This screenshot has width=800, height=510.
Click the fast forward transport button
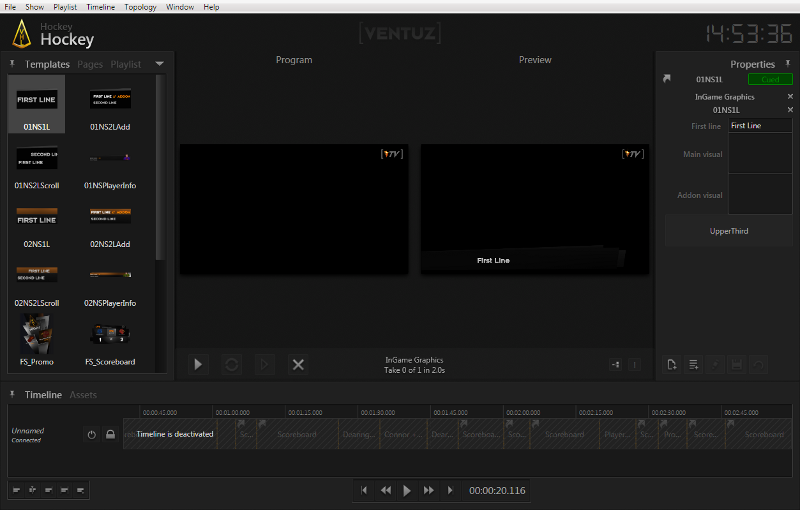pyautogui.click(x=429, y=490)
